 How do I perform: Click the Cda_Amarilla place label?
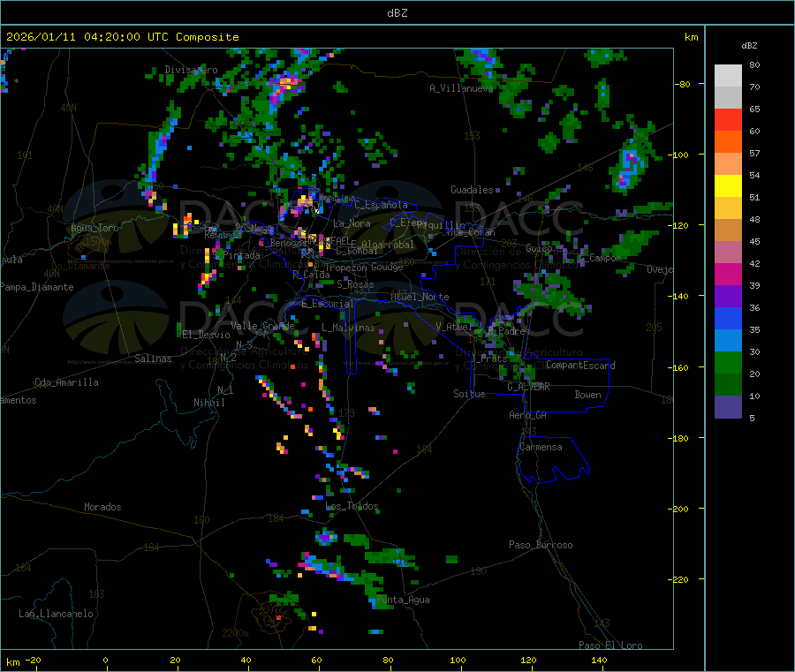(x=66, y=382)
